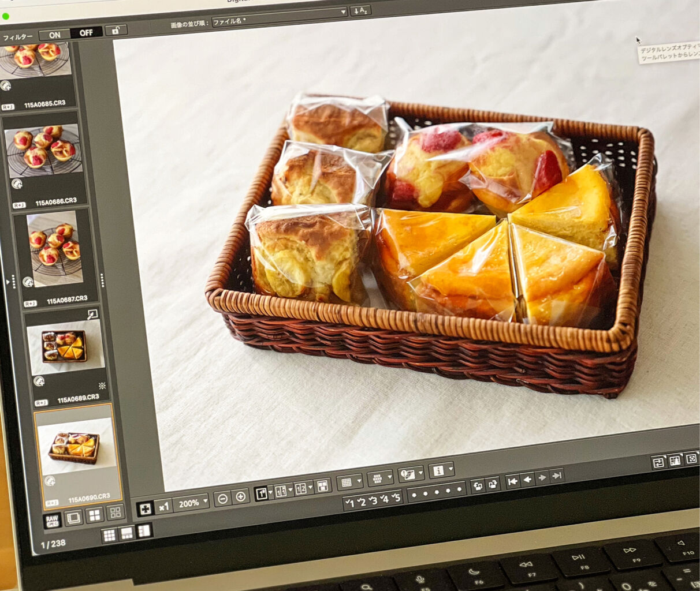Viewport: 700px width, 591px height.
Task: Apply check mark 1
Action: click(349, 503)
